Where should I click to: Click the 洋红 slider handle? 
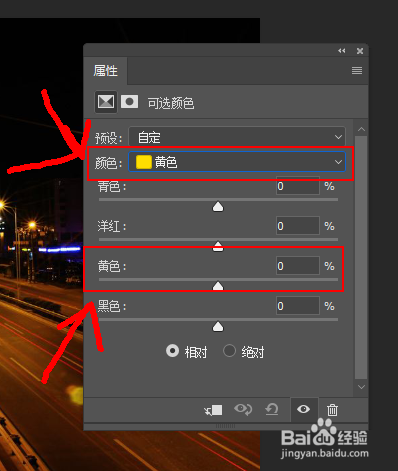(x=218, y=246)
